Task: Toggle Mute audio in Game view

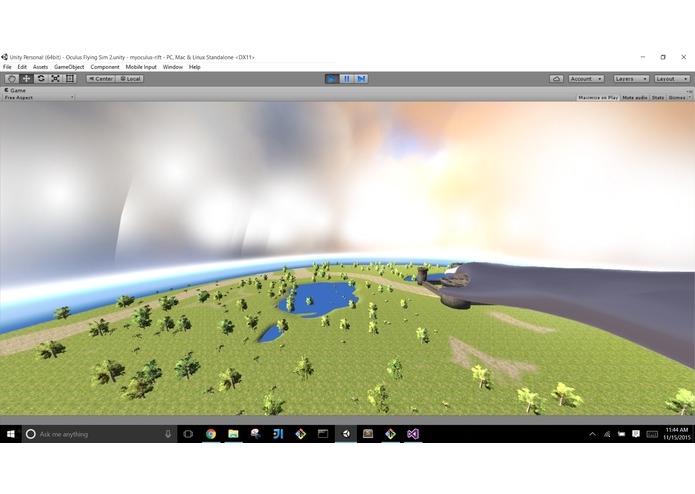Action: (x=635, y=97)
